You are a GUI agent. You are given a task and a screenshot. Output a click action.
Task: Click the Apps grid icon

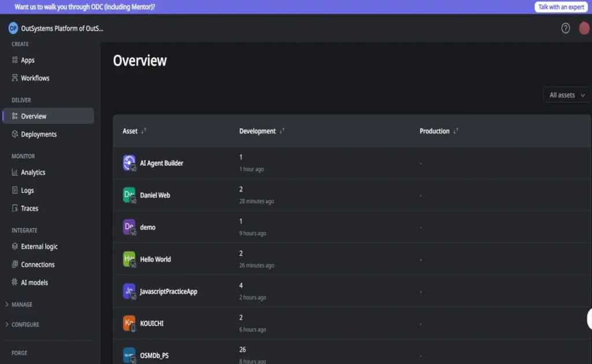pyautogui.click(x=14, y=60)
